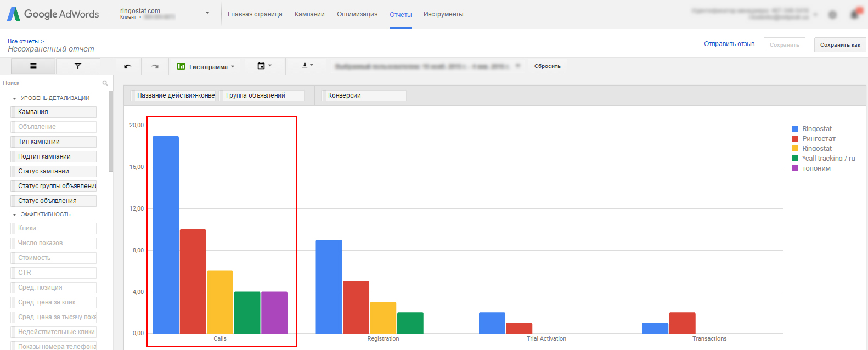
Task: Select the Статус кампании field
Action: coord(54,171)
